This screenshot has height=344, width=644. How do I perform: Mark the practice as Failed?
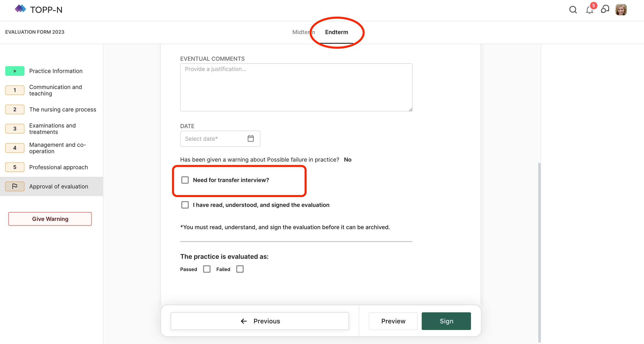(x=240, y=269)
